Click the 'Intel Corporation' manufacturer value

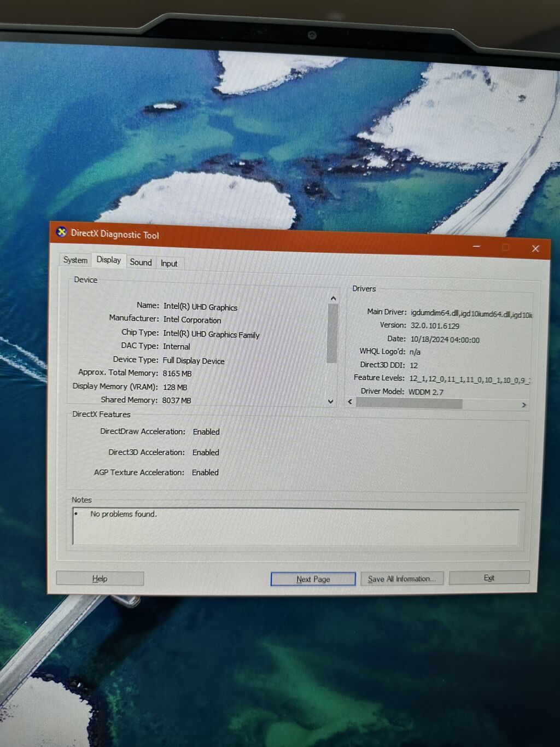coord(192,320)
